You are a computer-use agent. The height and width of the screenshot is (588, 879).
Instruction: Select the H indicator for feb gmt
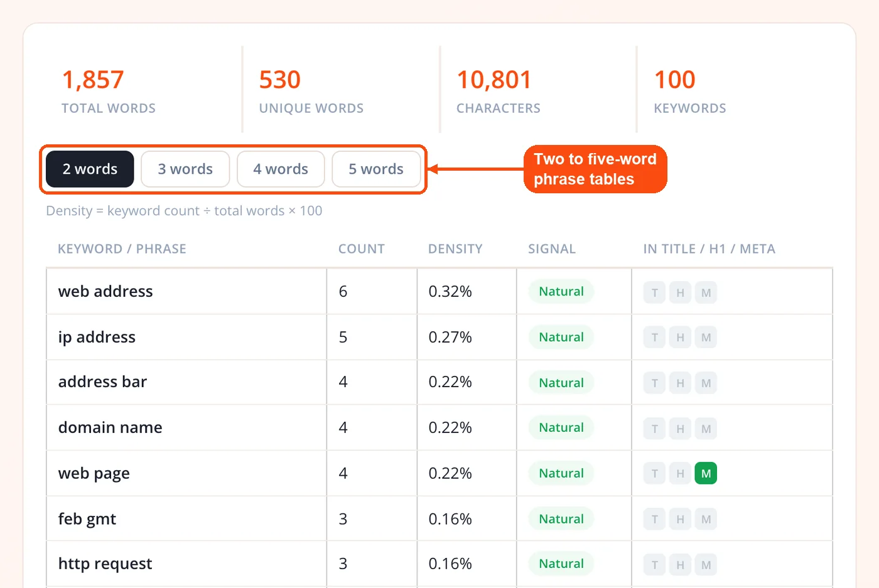[680, 519]
